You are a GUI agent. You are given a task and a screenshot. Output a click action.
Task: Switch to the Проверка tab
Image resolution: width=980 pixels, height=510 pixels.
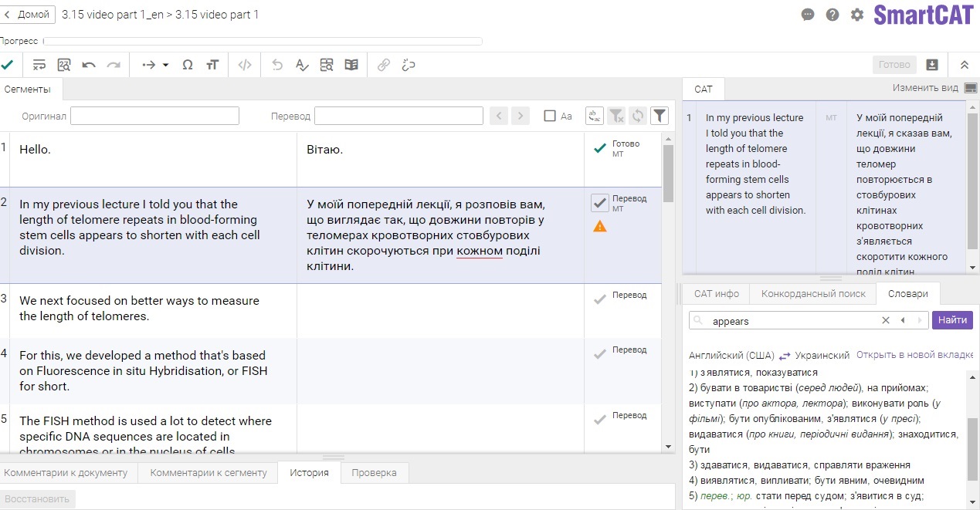[x=374, y=472]
